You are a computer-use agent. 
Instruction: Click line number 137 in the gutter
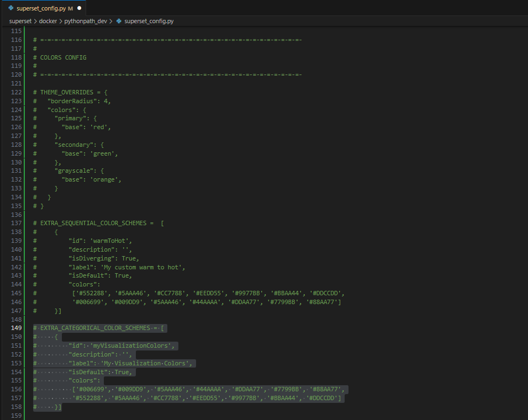[16, 223]
